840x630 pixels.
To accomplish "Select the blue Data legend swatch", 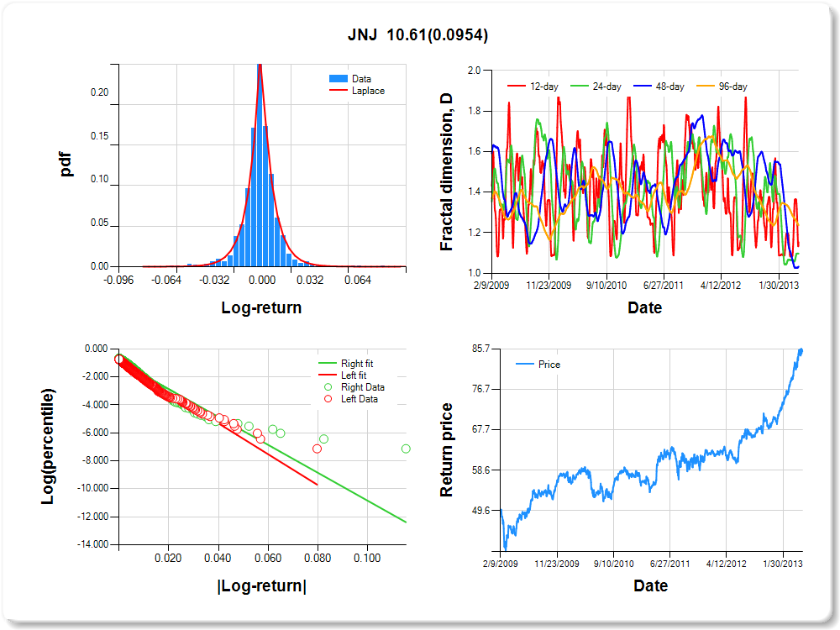I will tap(338, 79).
